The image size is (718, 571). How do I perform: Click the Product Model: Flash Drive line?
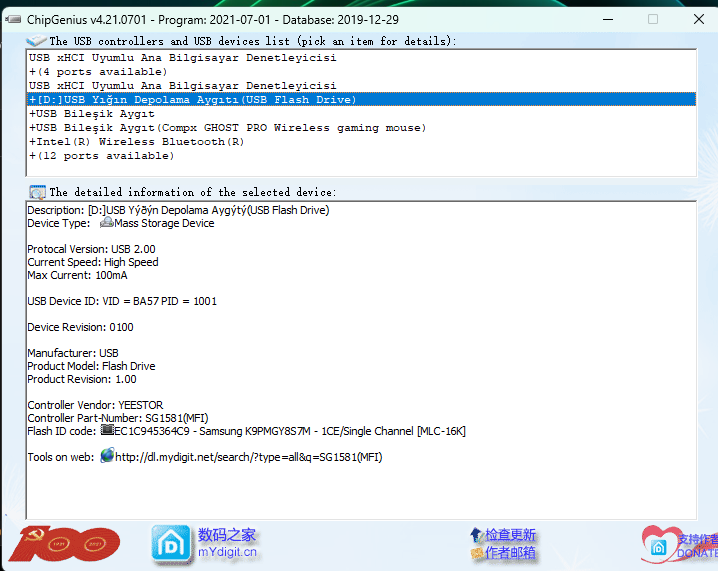tap(91, 366)
